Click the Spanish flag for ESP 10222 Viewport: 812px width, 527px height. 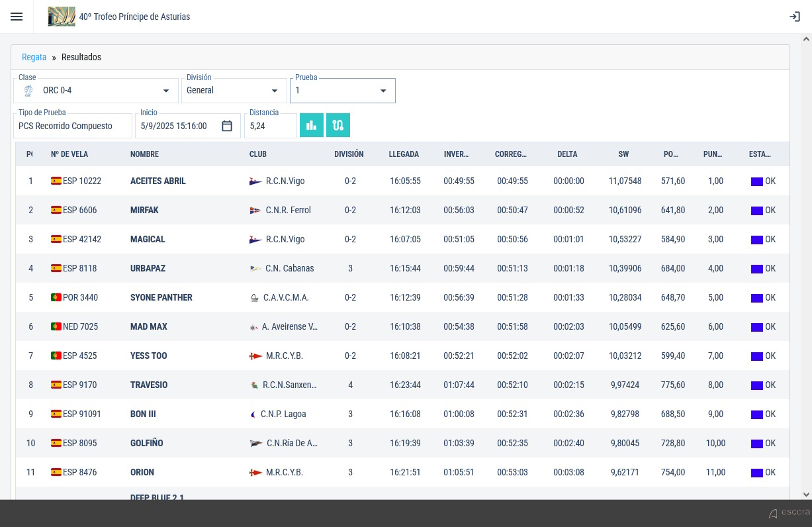click(x=56, y=181)
